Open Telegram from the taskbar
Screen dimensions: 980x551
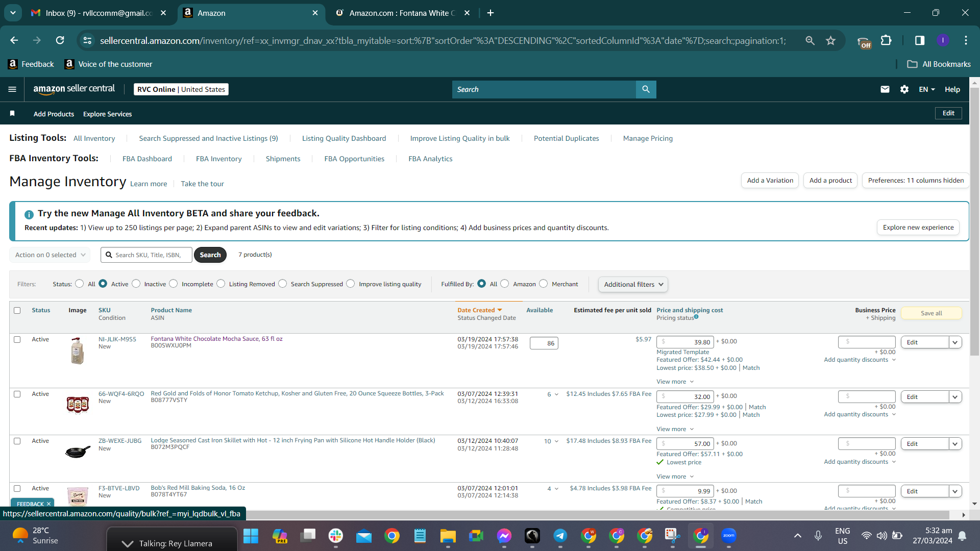(x=560, y=536)
